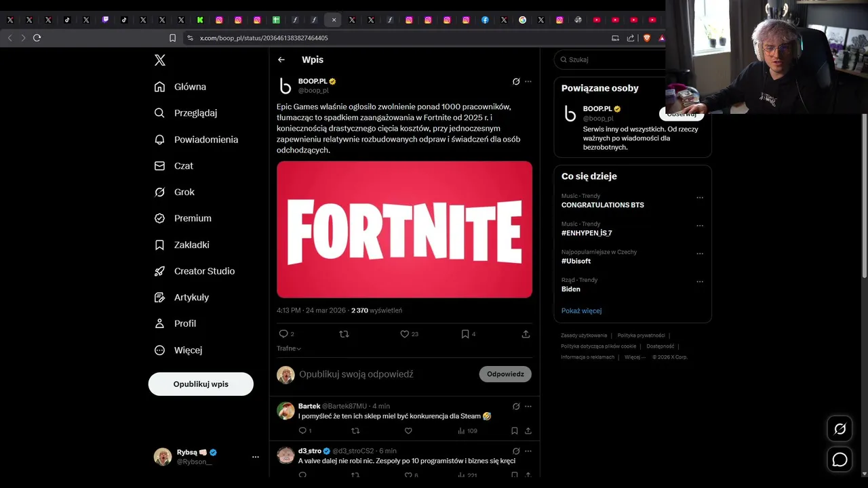Open BOOP.PL in Powiązane osoby
Viewport: 868px width, 488px height.
pyautogui.click(x=597, y=108)
